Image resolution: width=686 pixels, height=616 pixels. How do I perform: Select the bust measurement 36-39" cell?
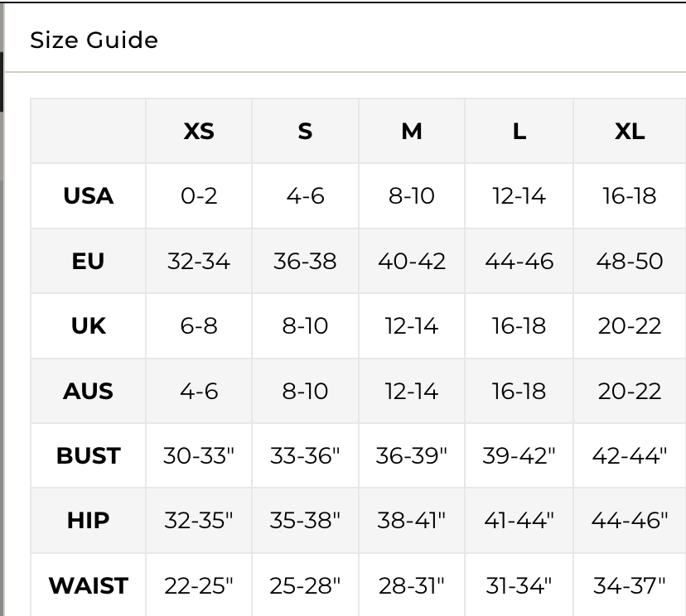[412, 456]
